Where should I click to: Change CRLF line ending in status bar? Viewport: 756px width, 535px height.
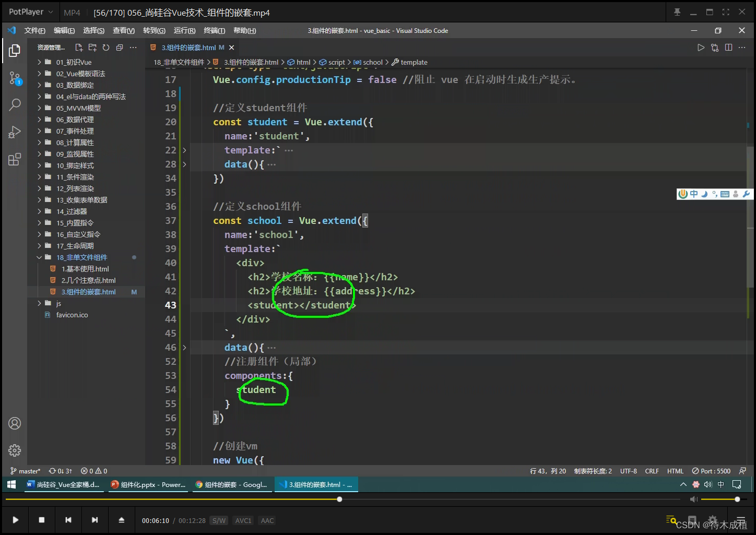click(x=652, y=471)
